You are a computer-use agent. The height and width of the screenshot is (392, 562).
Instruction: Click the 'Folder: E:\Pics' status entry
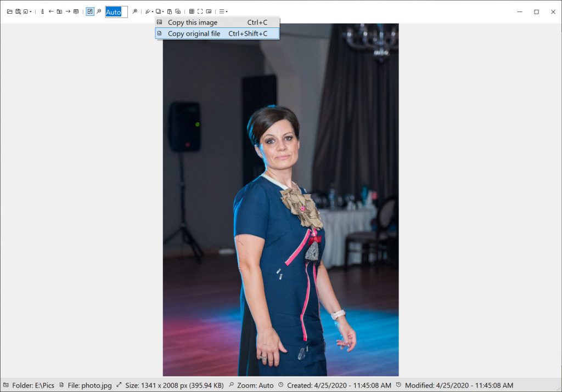pyautogui.click(x=29, y=385)
